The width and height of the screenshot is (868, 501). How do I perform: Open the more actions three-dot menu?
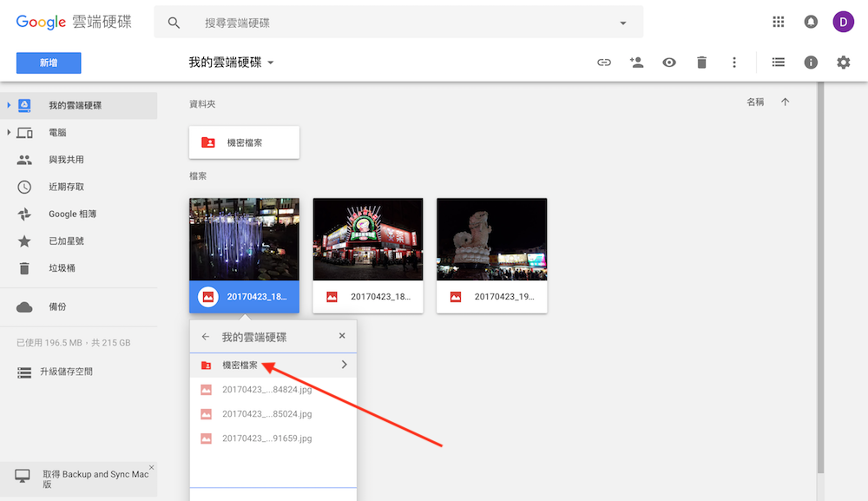pyautogui.click(x=734, y=63)
